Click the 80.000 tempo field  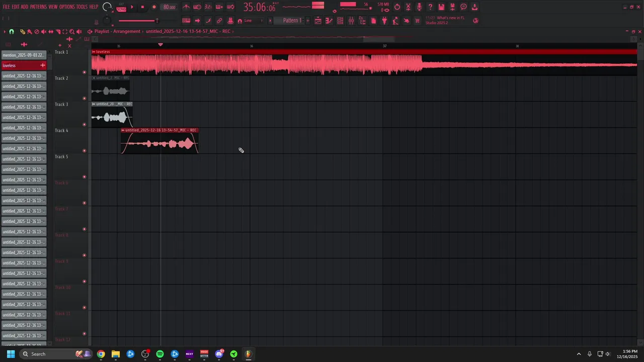170,7
